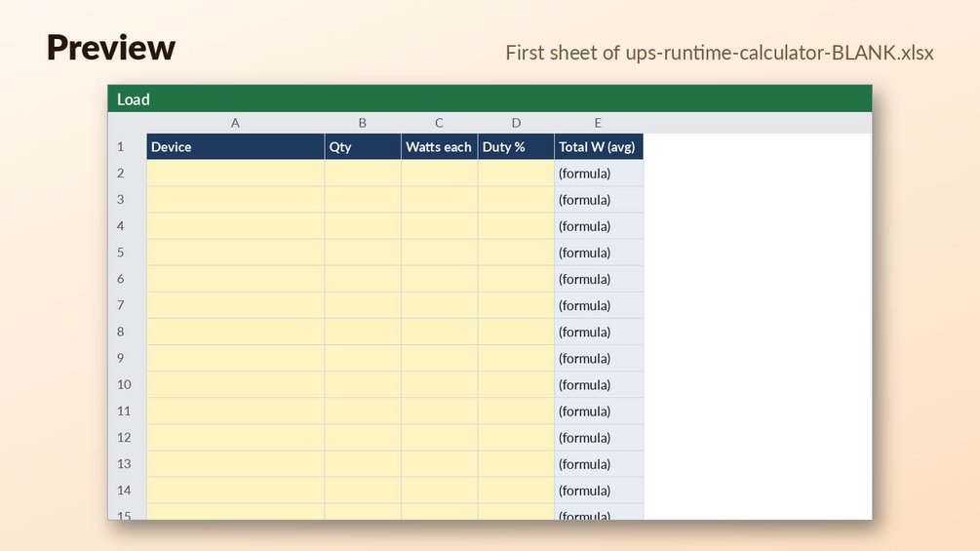The image size is (980, 551).
Task: Click the Device input cell in row 9
Action: [236, 359]
